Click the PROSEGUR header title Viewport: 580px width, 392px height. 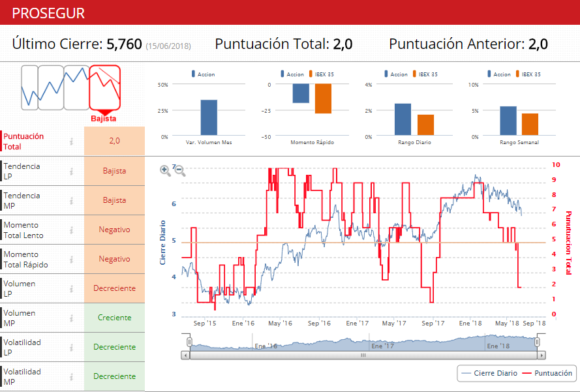[48, 13]
